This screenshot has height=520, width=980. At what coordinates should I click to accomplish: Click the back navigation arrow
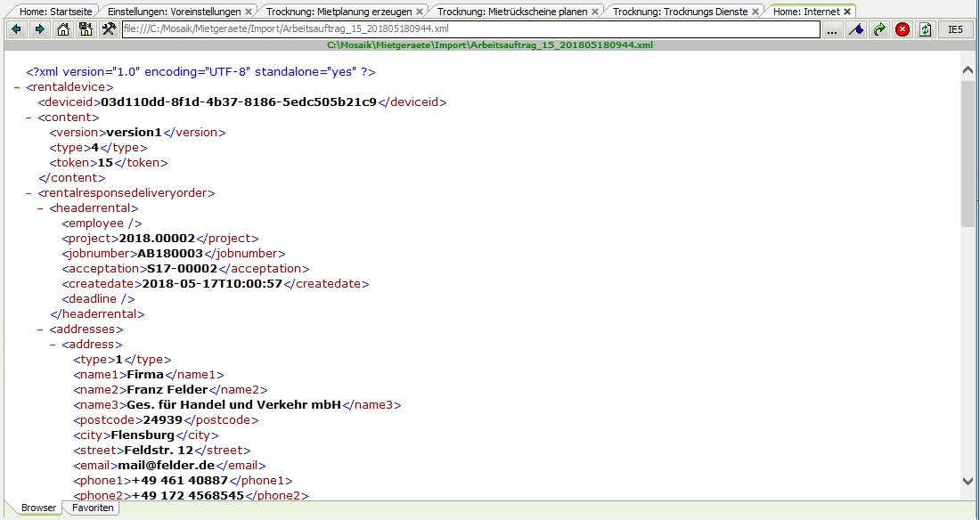(16, 29)
